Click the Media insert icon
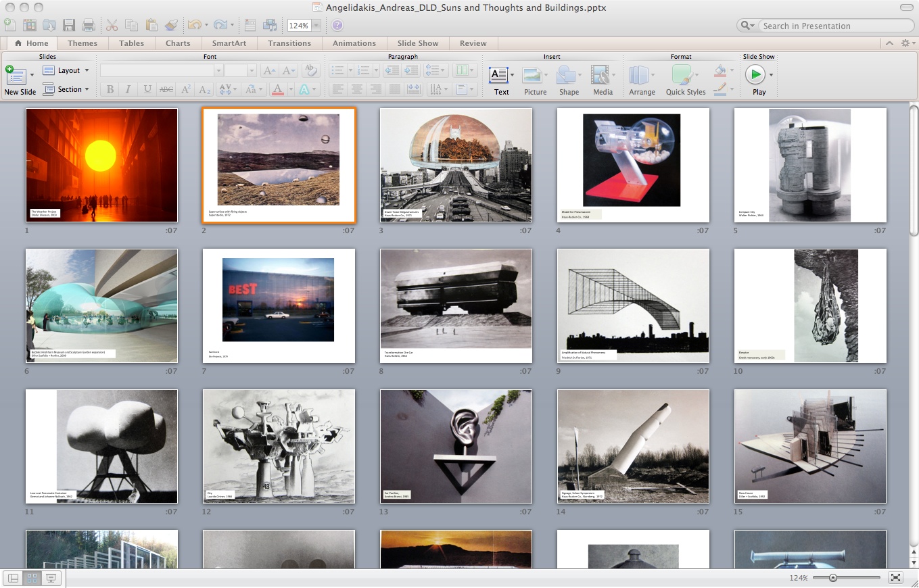Viewport: 919px width, 588px height. pyautogui.click(x=602, y=80)
